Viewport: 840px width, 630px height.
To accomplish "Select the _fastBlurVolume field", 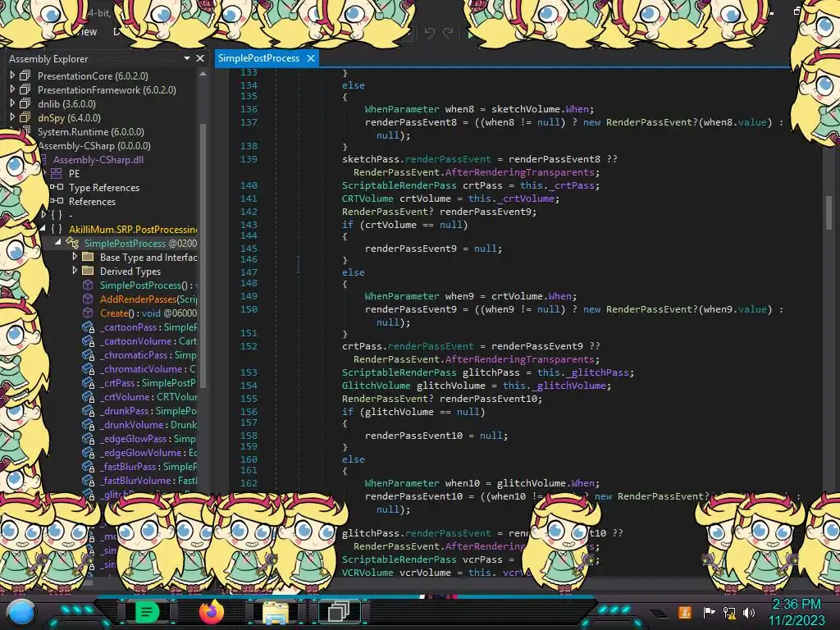I will click(x=148, y=480).
